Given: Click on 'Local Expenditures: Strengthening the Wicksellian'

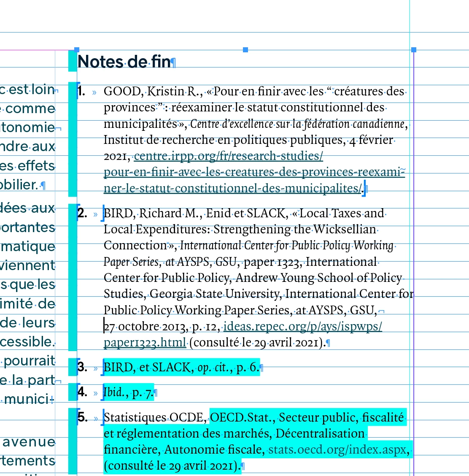Looking at the screenshot, I should coord(240,230).
